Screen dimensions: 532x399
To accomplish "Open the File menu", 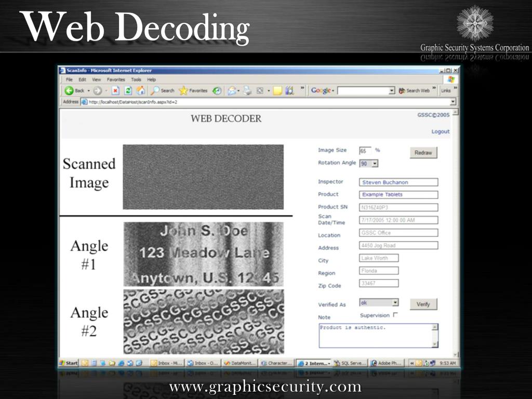I will tap(69, 79).
